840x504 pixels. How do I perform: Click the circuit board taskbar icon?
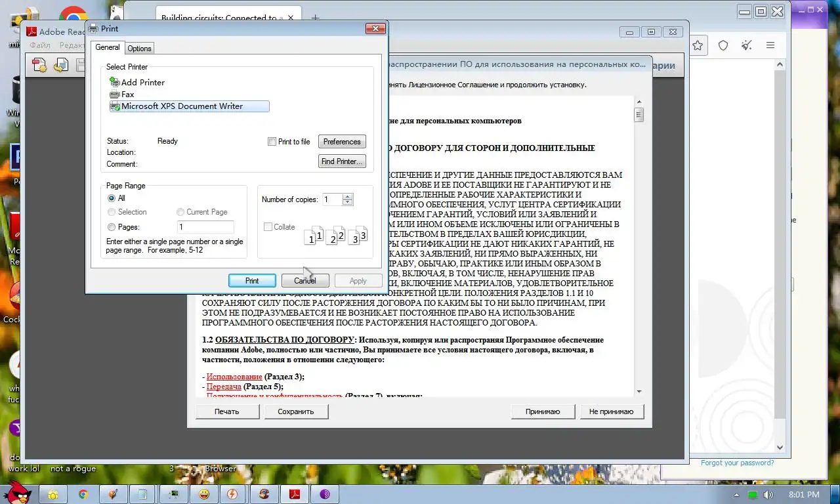(173, 494)
